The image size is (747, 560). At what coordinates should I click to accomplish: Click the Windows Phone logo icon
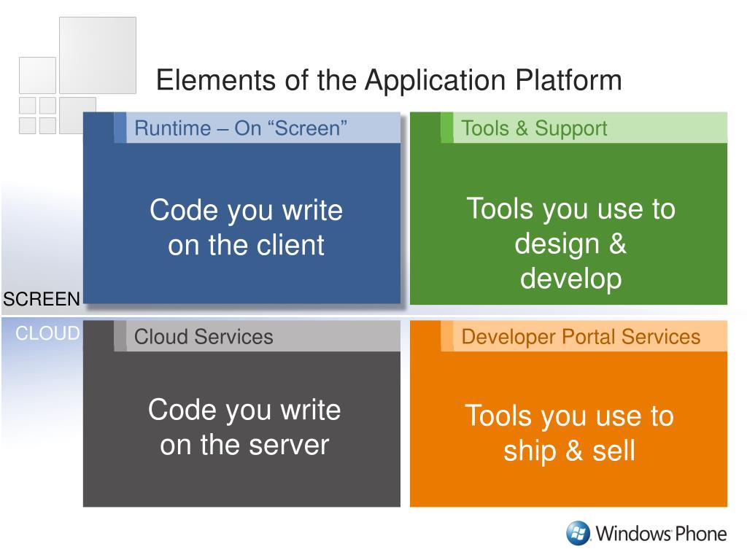pyautogui.click(x=578, y=533)
